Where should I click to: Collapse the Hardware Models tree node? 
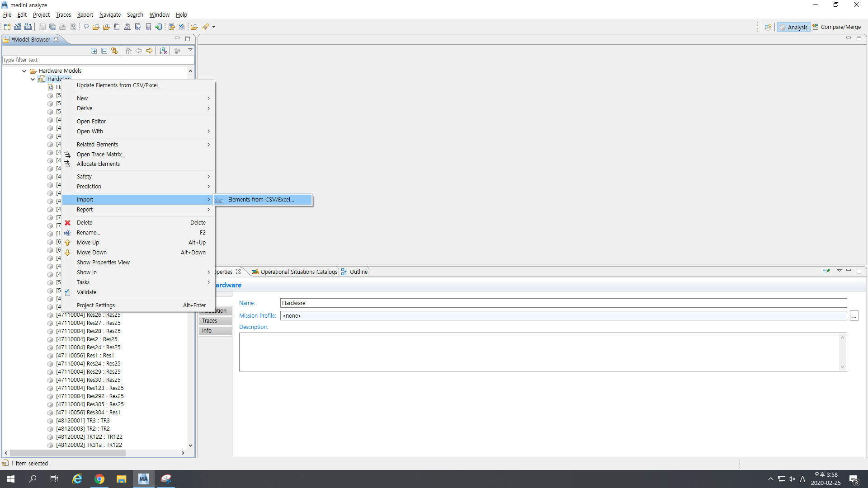pos(24,71)
